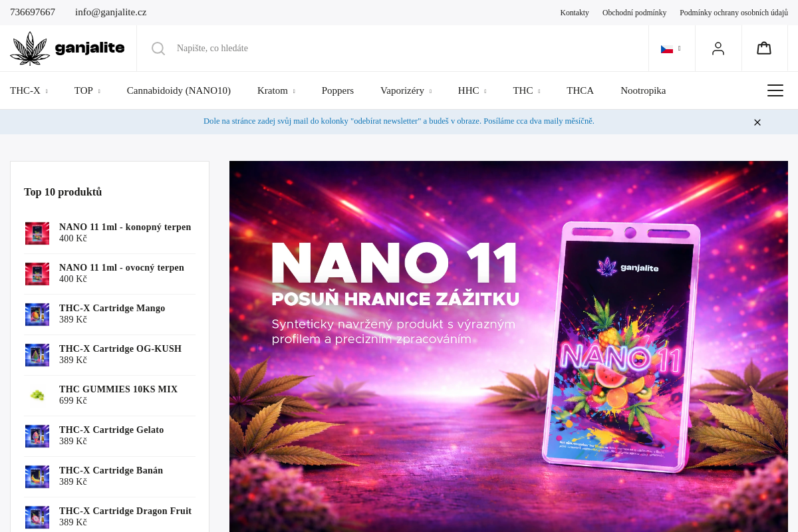Open NANO 11 1ml - konopný terpen
This screenshot has width=798, height=532.
[125, 227]
